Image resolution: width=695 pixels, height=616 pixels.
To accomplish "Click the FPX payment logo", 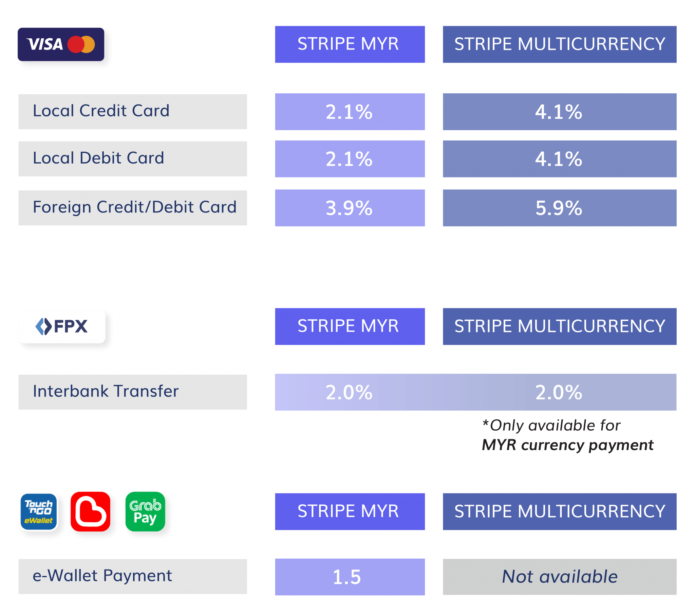I will click(62, 325).
